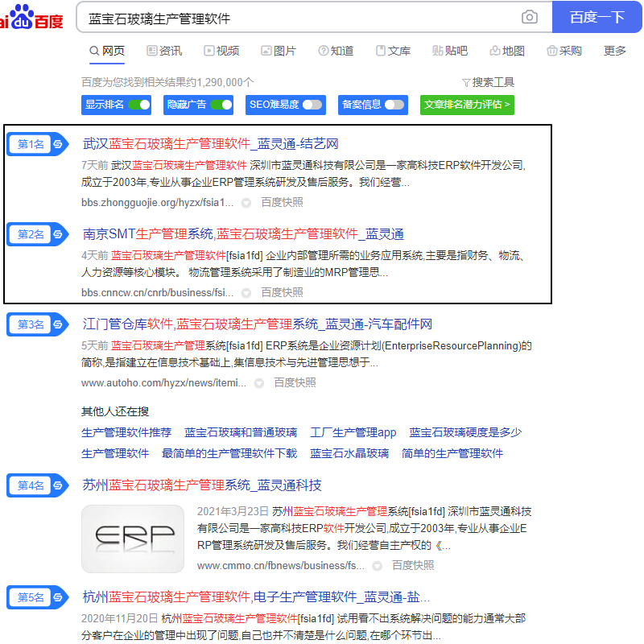Click the ERP thumbnail image
The height and width of the screenshot is (644, 644).
click(133, 539)
